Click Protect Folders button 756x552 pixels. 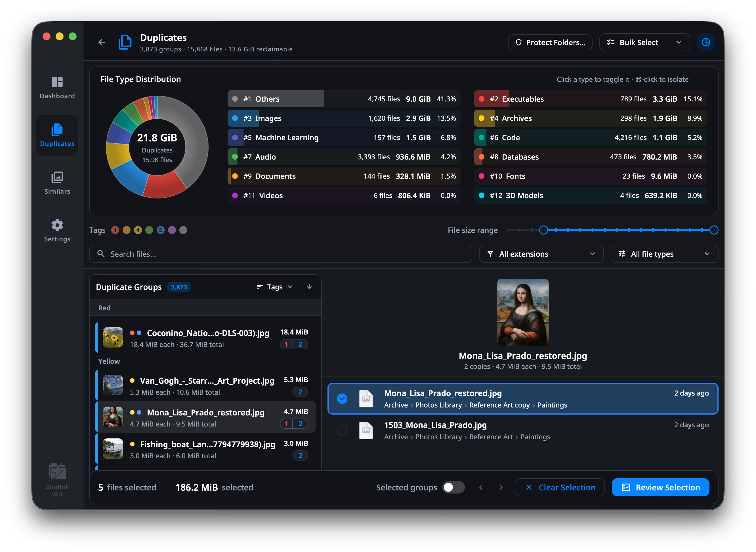[x=550, y=42]
